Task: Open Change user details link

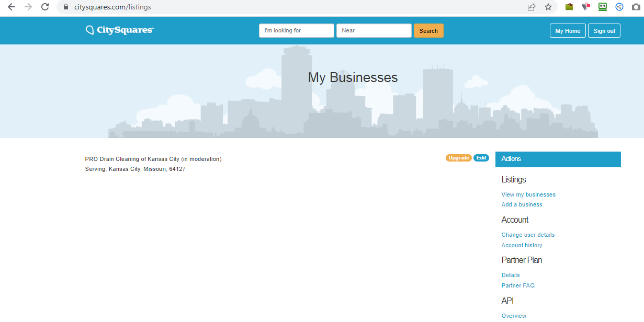Action: pos(528,235)
